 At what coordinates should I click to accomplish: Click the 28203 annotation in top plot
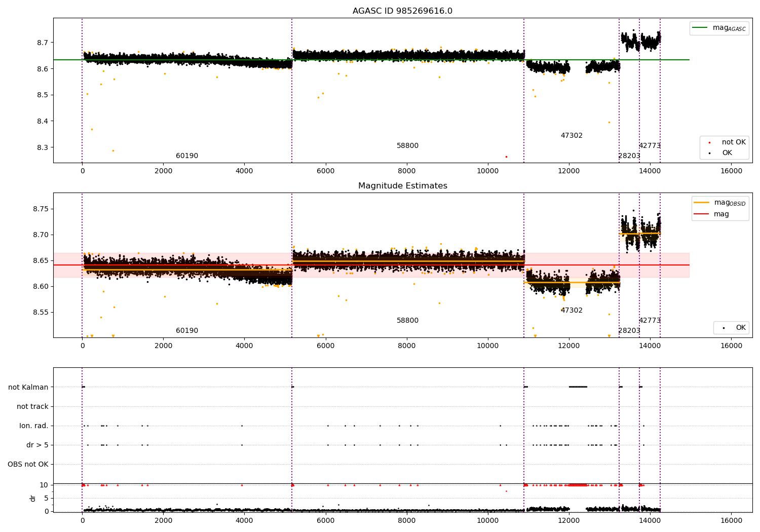coord(629,156)
